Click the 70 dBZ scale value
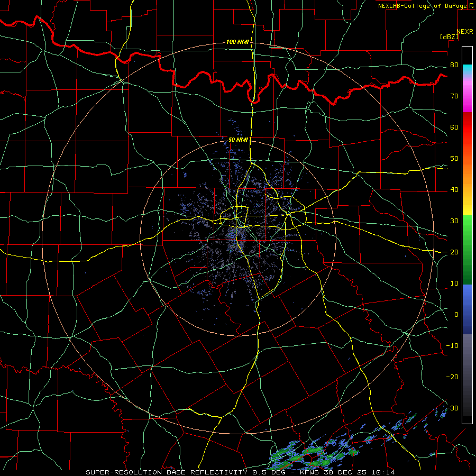Image resolution: width=476 pixels, height=476 pixels. click(x=454, y=96)
